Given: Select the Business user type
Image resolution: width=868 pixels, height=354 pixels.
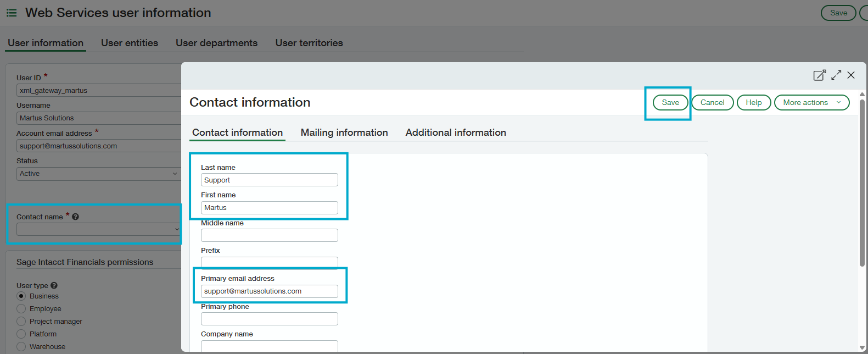Looking at the screenshot, I should pyautogui.click(x=21, y=296).
